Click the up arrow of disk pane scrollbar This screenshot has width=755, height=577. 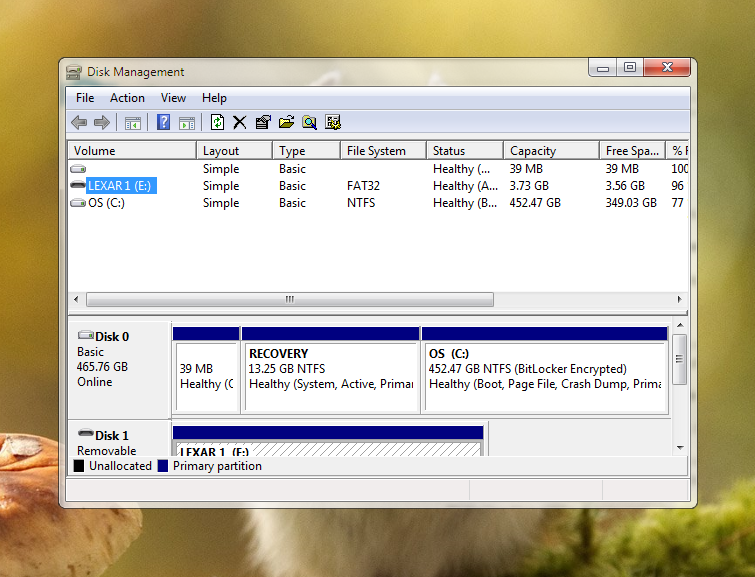tap(680, 326)
